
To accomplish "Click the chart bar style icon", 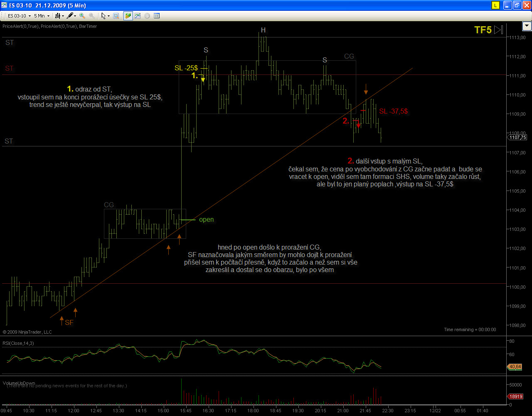I will click(58, 16).
